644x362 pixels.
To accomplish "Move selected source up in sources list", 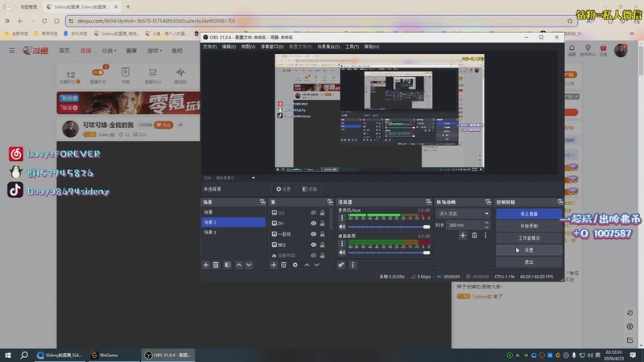I will click(x=307, y=265).
